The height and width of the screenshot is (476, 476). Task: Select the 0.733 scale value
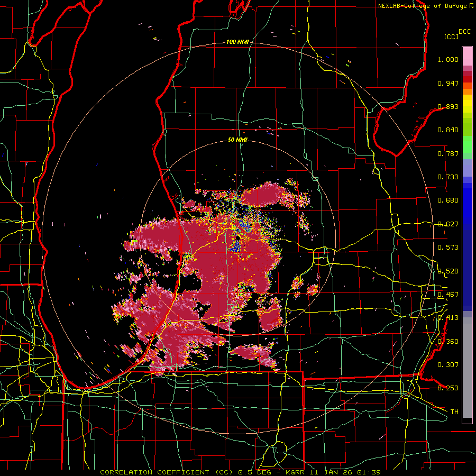[448, 177]
